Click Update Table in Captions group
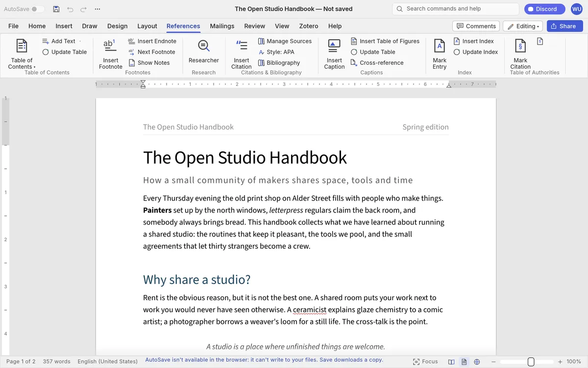The height and width of the screenshot is (368, 588). click(x=373, y=52)
